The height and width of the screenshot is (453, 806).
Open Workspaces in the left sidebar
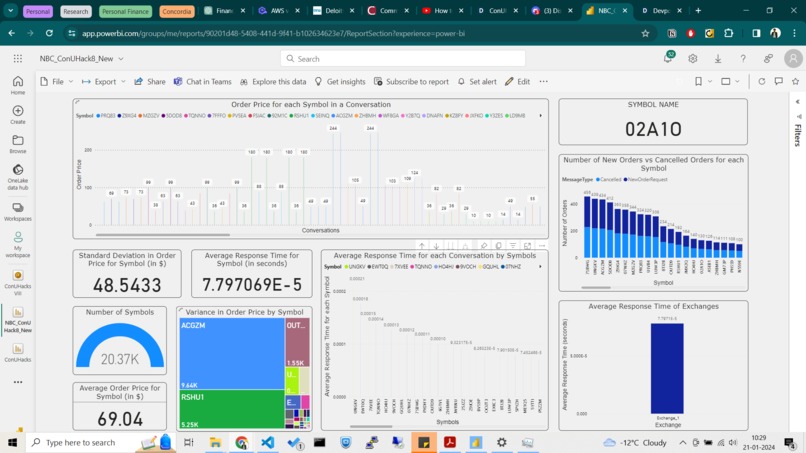pyautogui.click(x=18, y=211)
